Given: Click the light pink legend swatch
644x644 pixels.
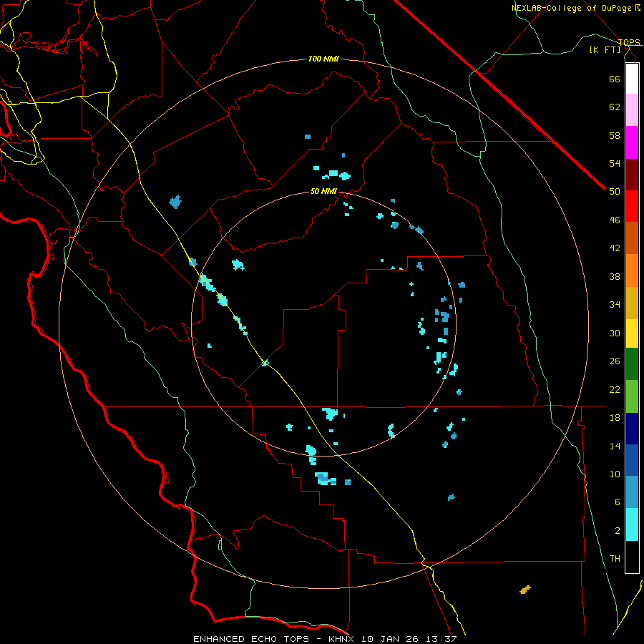Looking at the screenshot, I should tap(632, 110).
